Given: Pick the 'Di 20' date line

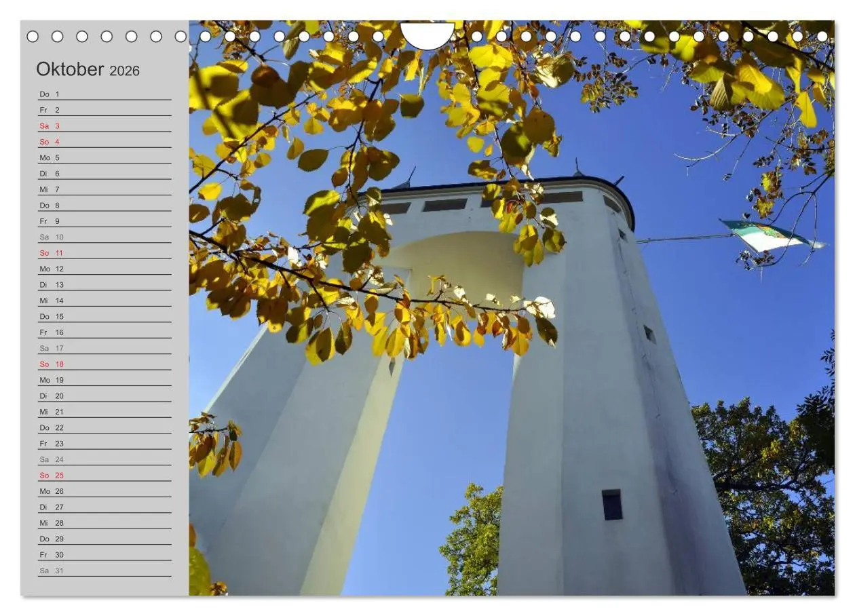Looking at the screenshot, I should (104, 396).
